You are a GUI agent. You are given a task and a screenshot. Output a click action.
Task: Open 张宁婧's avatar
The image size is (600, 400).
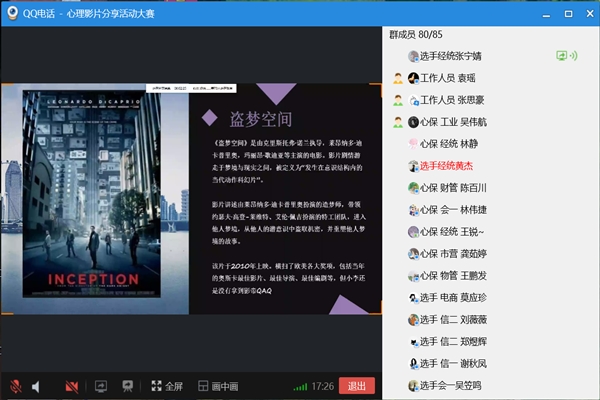click(x=413, y=56)
